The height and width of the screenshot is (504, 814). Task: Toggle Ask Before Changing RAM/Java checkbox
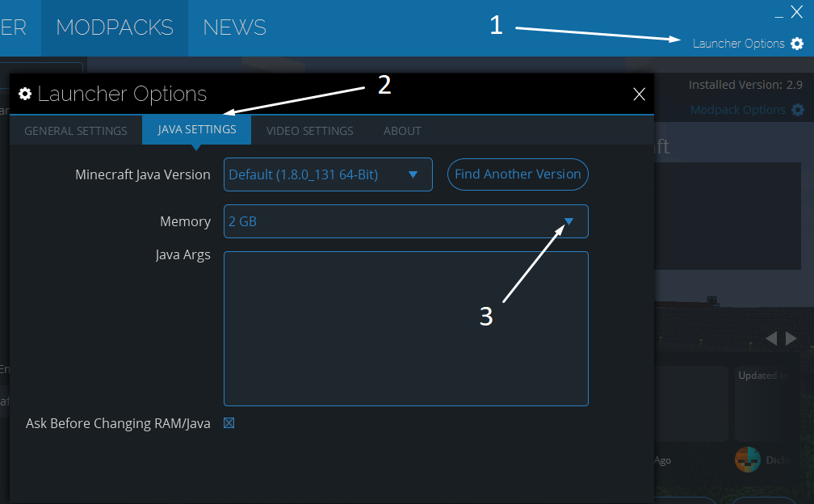click(x=229, y=423)
